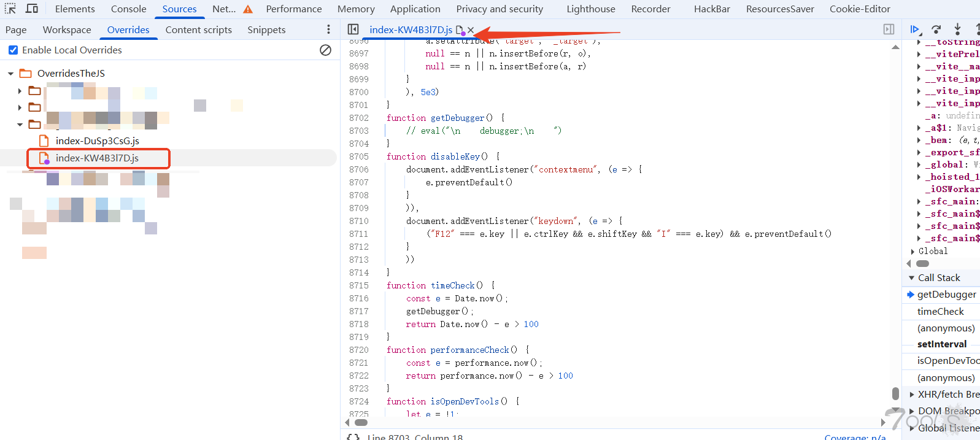Switch to the HackBar tab

click(712, 9)
